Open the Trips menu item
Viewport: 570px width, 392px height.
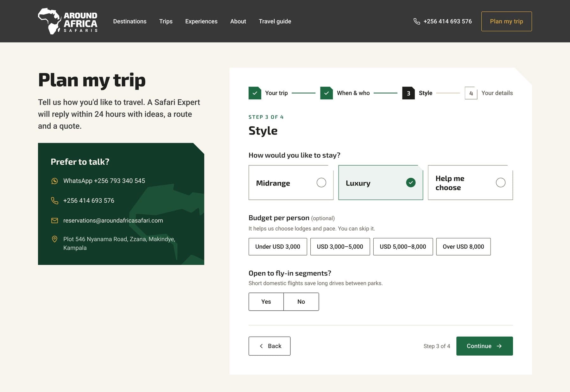166,21
